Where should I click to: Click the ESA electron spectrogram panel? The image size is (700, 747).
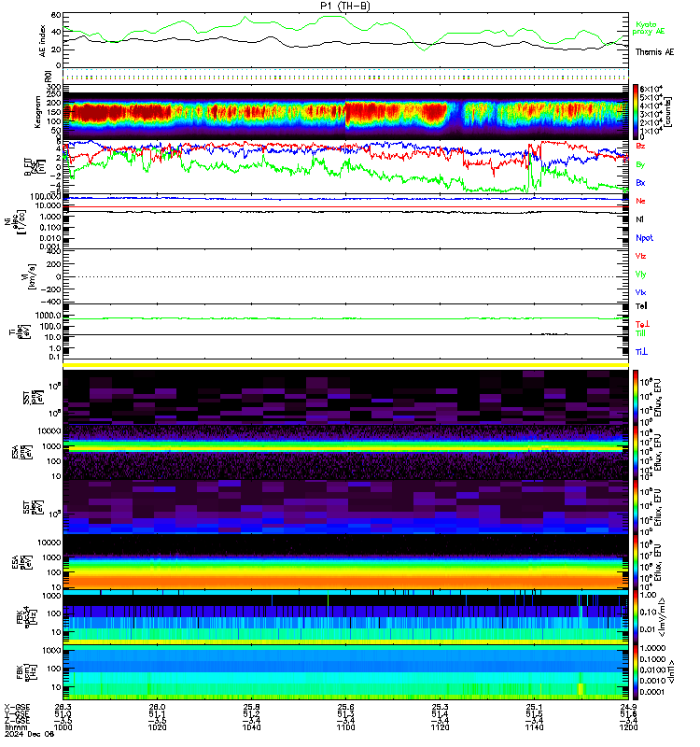coord(345,562)
